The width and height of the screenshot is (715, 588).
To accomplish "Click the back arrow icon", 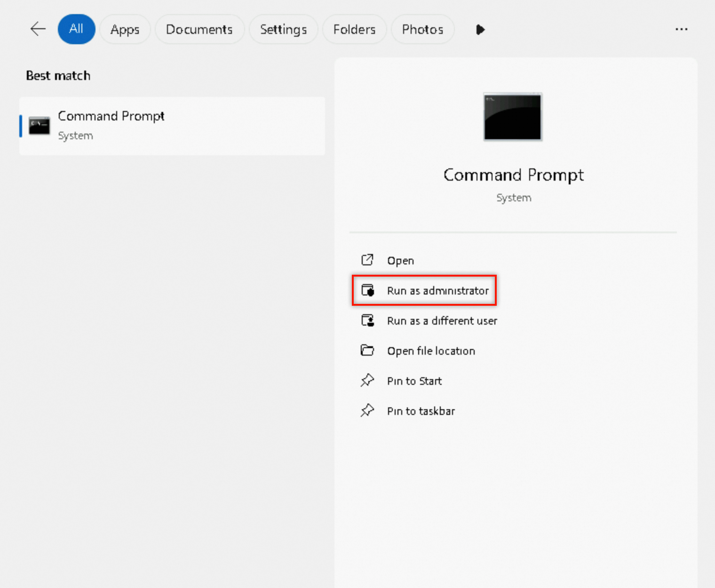I will [38, 29].
